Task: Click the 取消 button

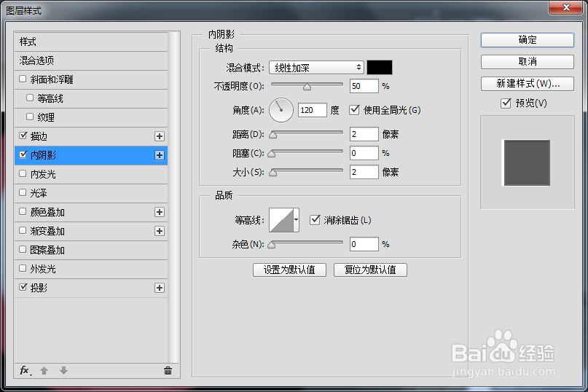Action: tap(528, 62)
